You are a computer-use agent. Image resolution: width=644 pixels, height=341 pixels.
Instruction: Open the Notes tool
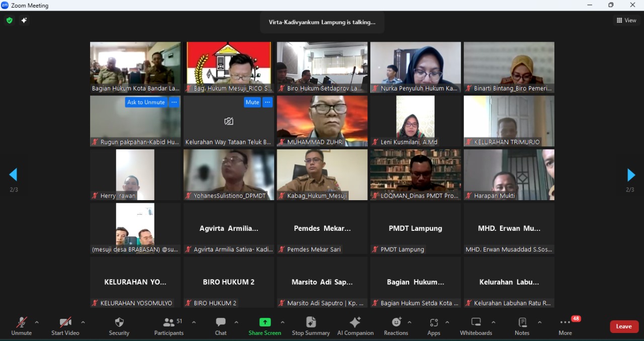click(x=522, y=326)
